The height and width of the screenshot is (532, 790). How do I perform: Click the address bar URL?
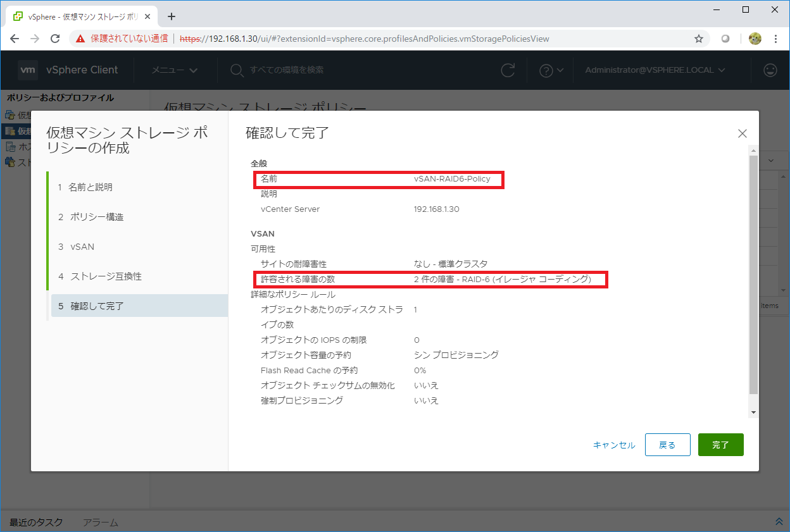[x=364, y=39]
